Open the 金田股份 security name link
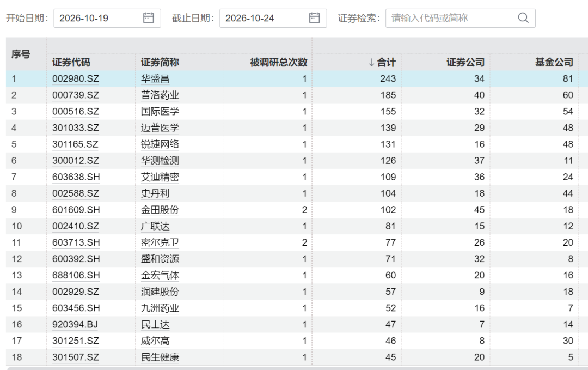This screenshot has width=588, height=370. click(x=160, y=210)
